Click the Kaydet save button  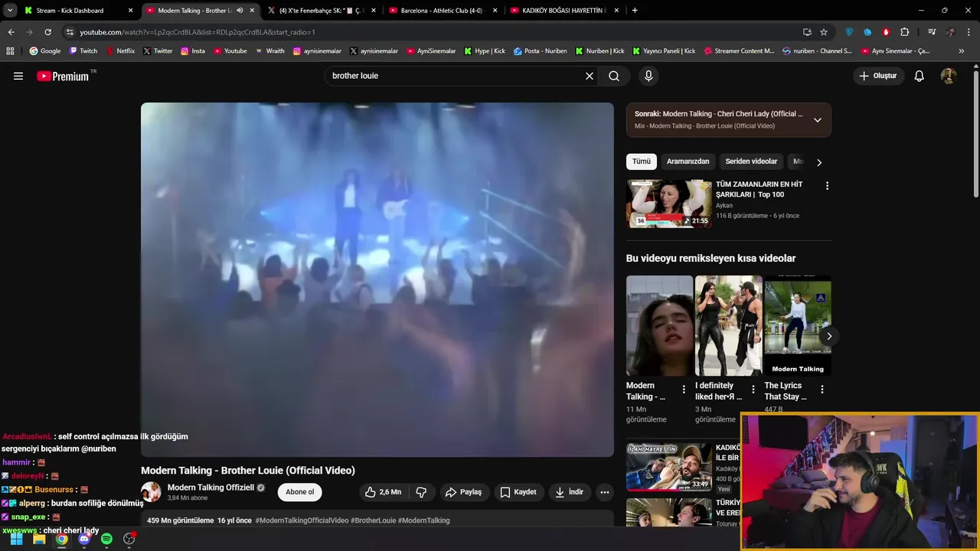[x=518, y=492]
